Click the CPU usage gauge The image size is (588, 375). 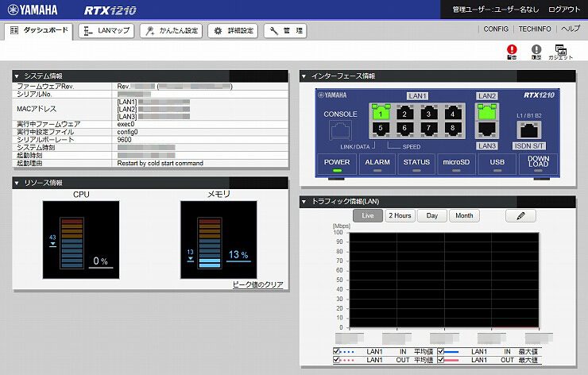(x=81, y=240)
